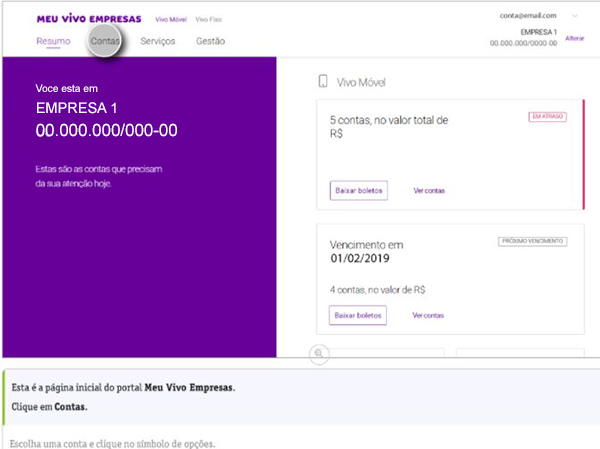The image size is (600, 449).
Task: Click the PRÓXIMO VENCIMENTO badge
Action: [532, 241]
